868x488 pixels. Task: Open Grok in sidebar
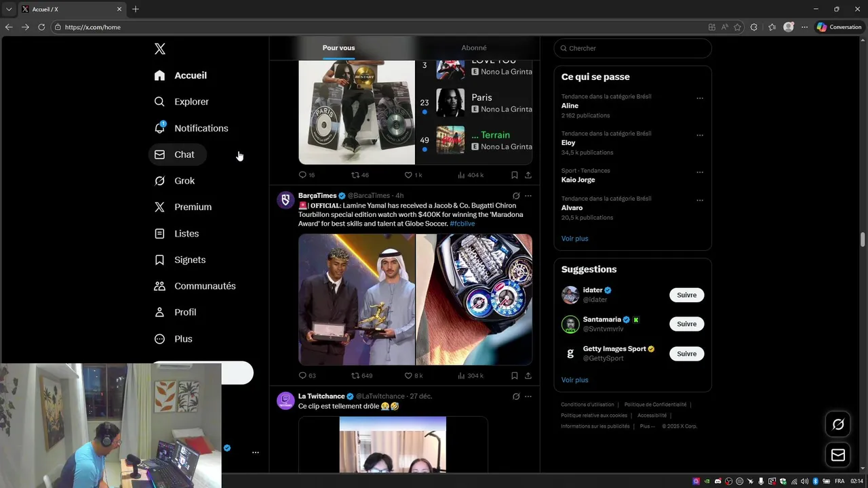(174, 181)
